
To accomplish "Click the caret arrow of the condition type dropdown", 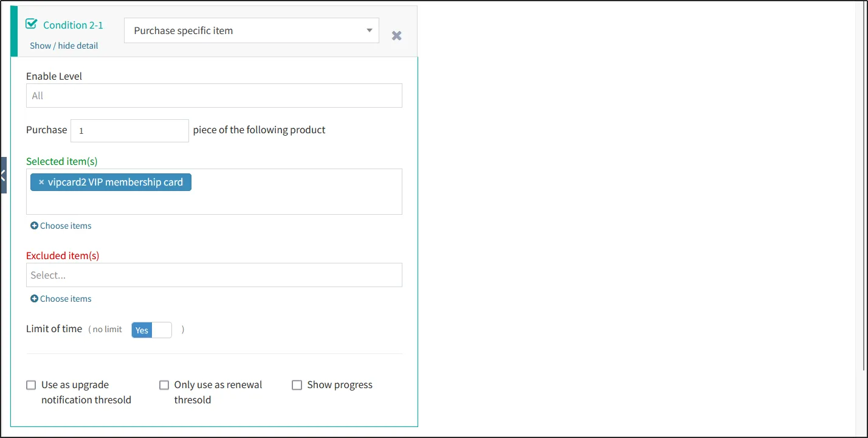I will 369,30.
